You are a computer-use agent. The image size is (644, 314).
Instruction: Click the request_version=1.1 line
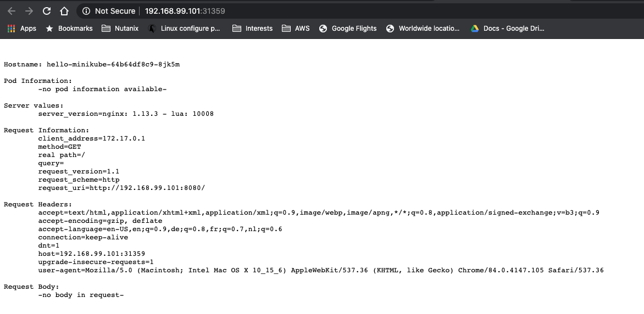[79, 171]
